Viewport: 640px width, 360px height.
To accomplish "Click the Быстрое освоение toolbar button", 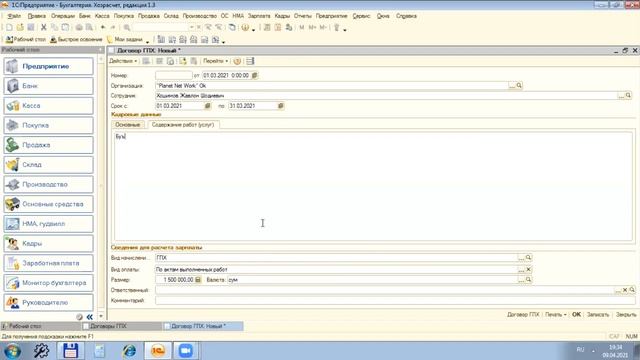I will [76, 40].
